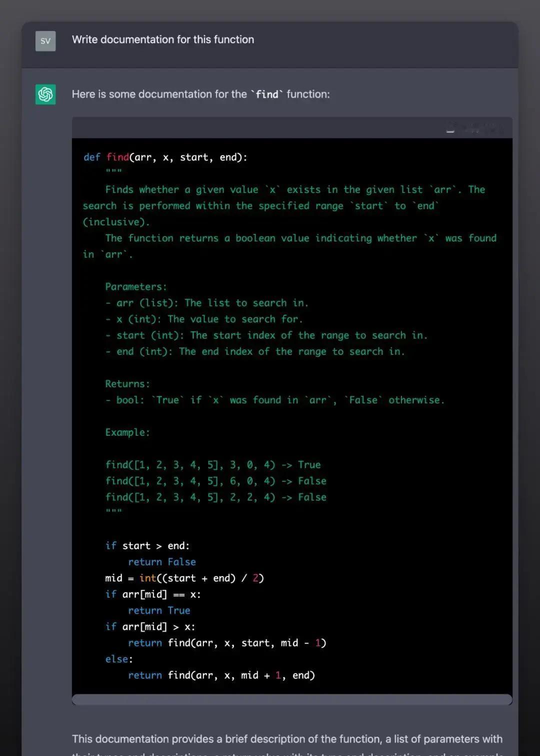540x756 pixels.
Task: Click the "Returns:" heading in the docstring
Action: (x=127, y=384)
